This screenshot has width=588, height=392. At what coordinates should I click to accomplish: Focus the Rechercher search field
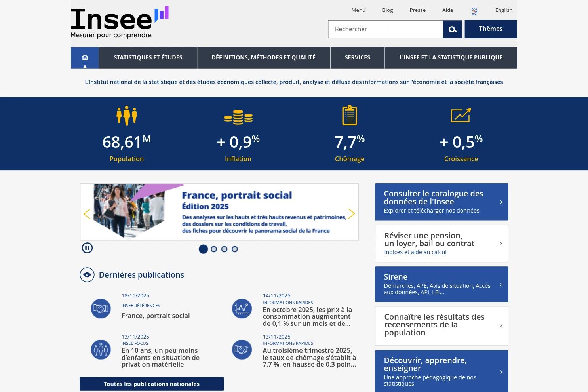click(x=386, y=29)
